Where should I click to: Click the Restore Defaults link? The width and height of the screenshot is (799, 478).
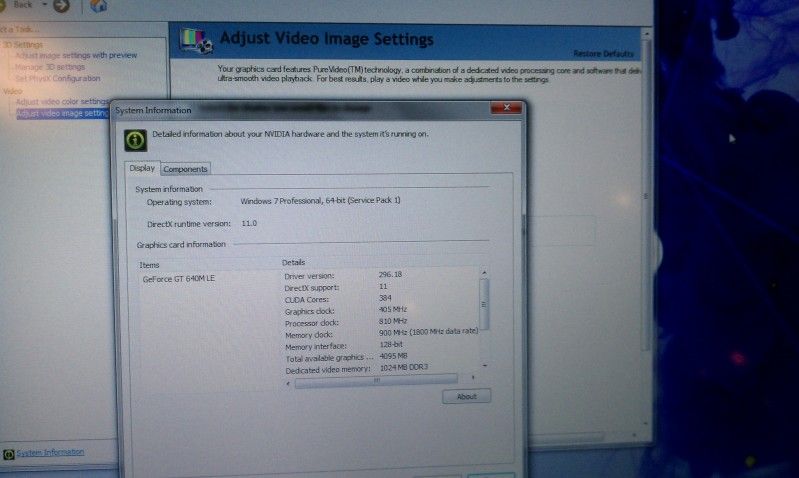(x=603, y=54)
